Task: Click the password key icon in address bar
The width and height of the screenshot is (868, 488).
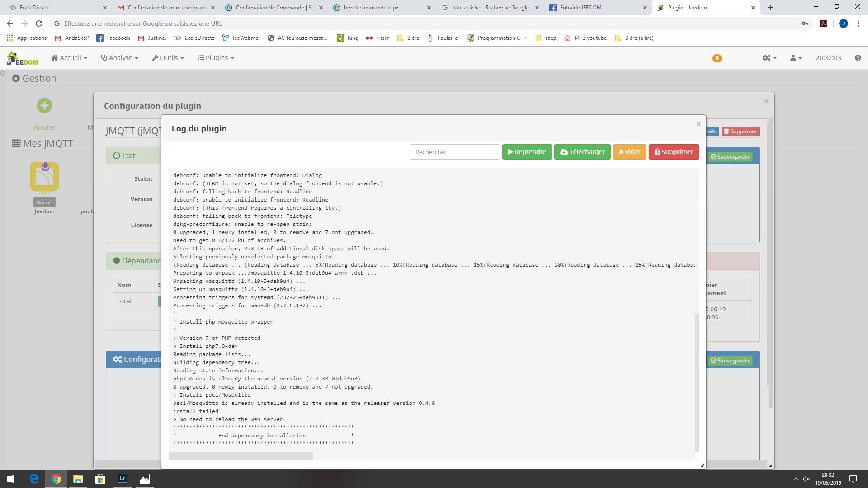Action: 805,23
